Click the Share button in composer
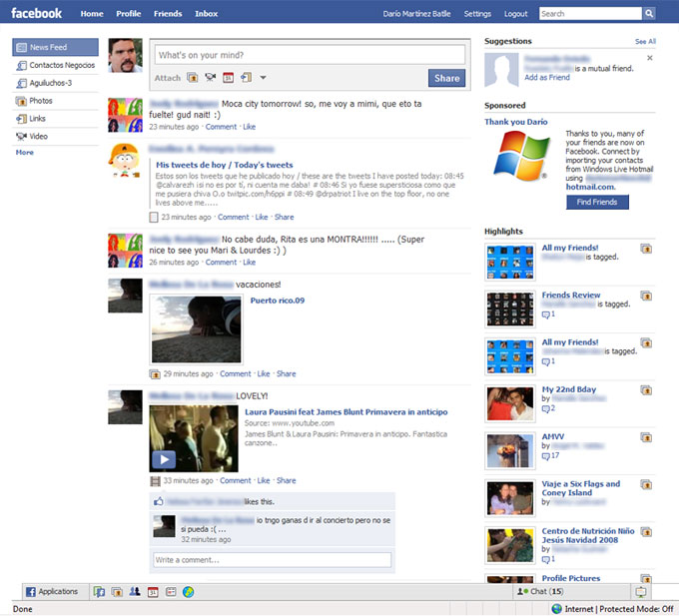 447,78
